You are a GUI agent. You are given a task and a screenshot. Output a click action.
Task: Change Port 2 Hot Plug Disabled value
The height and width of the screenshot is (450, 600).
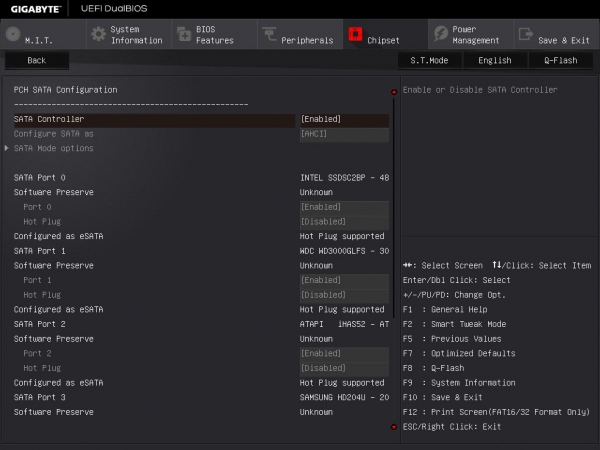[x=344, y=368]
